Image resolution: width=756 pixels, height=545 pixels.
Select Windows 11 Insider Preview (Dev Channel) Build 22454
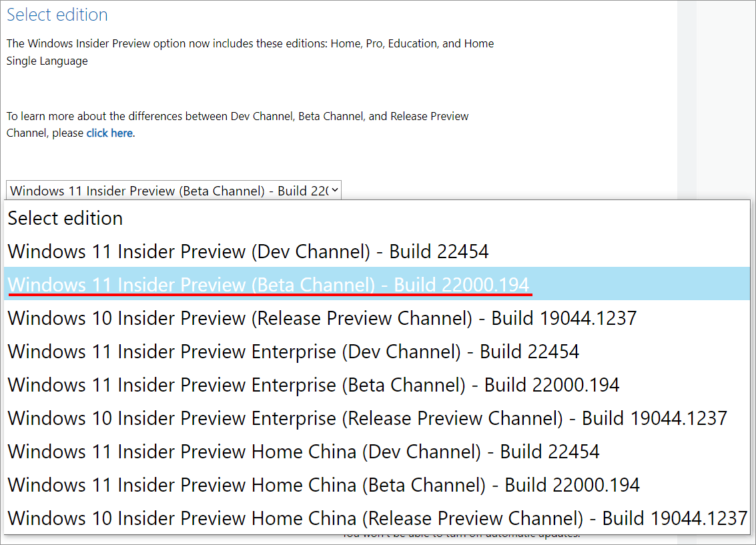pos(377,251)
